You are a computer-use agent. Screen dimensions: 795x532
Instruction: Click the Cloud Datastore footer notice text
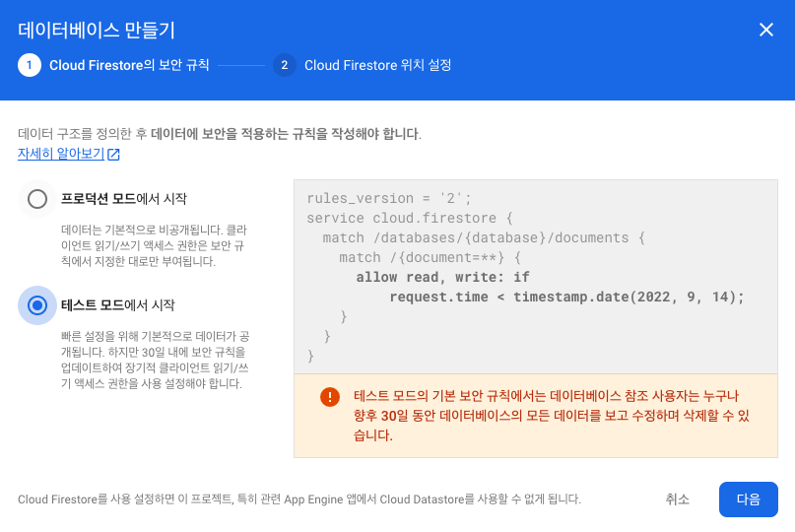coord(299,499)
